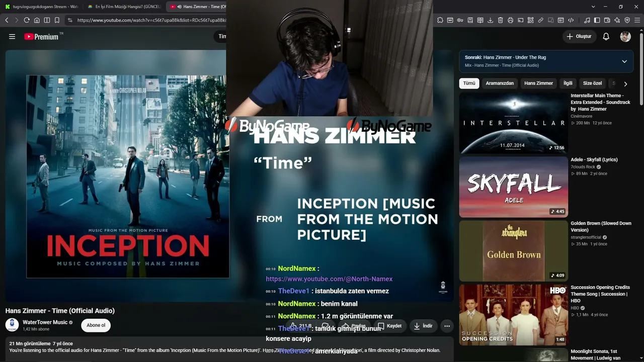Cast this tab to a device
The image size is (644, 362).
click(521, 20)
